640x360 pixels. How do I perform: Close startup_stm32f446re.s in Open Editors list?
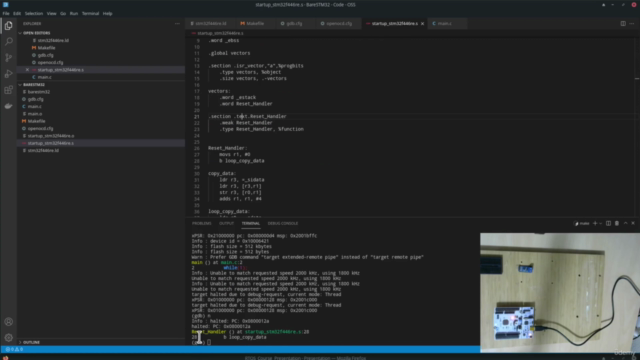[27, 70]
